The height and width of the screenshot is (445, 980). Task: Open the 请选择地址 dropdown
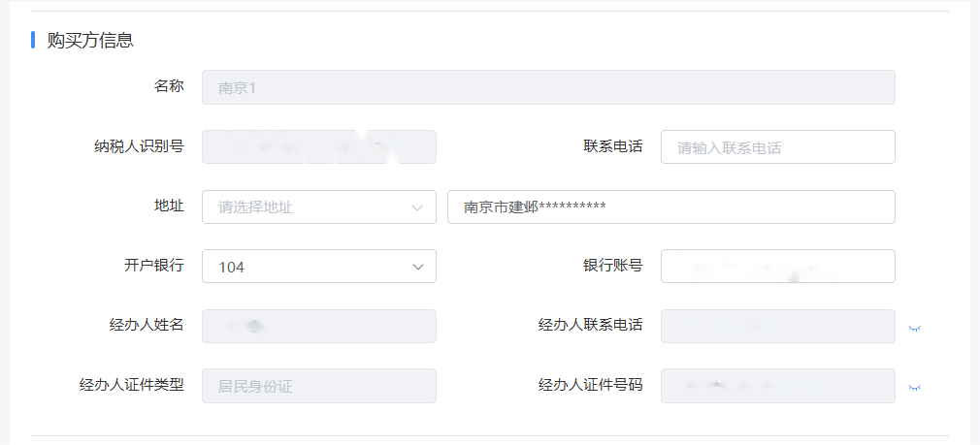coord(318,207)
